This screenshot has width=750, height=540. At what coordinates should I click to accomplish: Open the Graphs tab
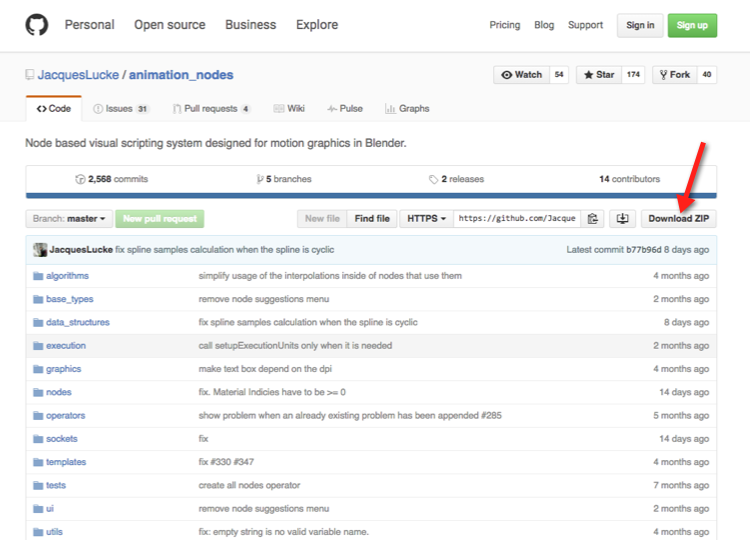point(408,109)
